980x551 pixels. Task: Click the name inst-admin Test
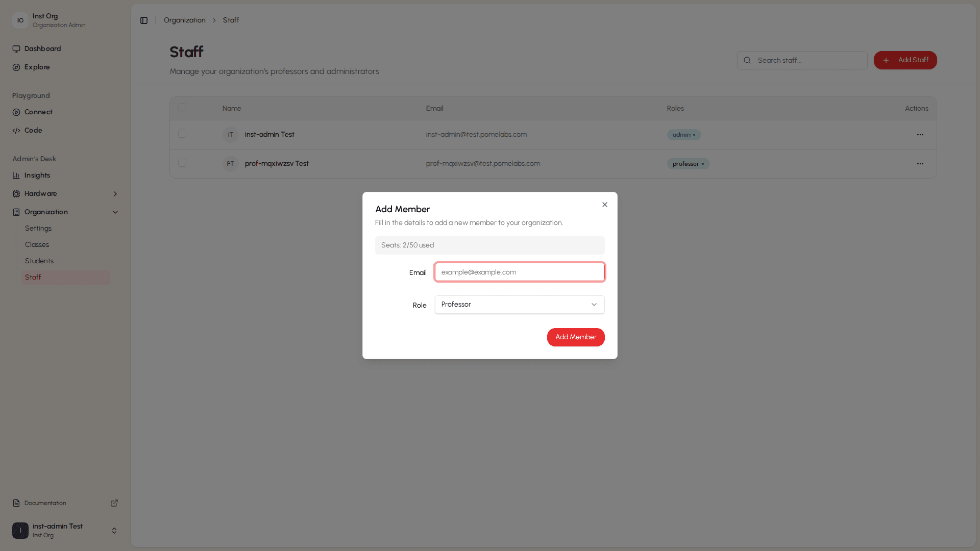click(x=269, y=135)
